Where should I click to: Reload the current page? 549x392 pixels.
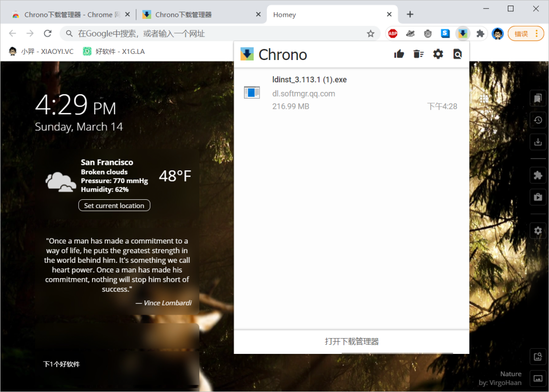click(48, 34)
